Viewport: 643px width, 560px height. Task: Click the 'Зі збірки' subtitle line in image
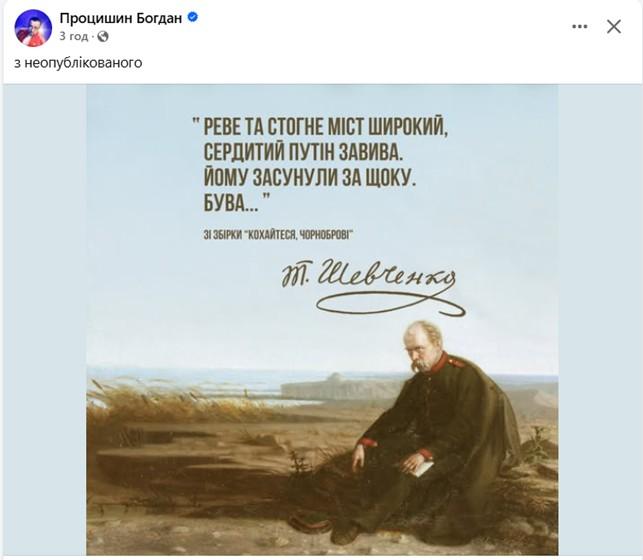tap(278, 235)
